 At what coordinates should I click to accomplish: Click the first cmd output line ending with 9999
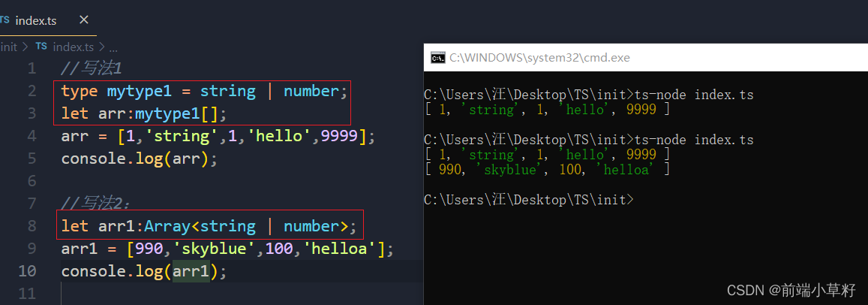point(547,110)
